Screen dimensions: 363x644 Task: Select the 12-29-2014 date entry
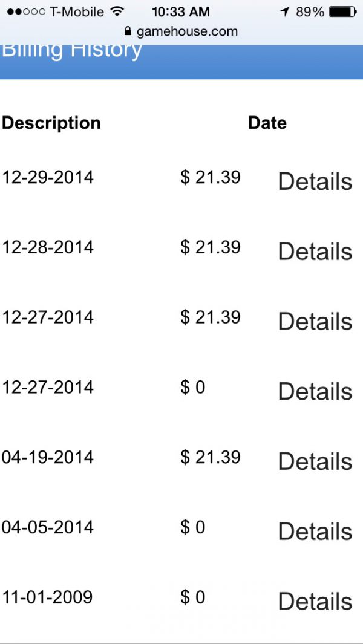pyautogui.click(x=48, y=177)
